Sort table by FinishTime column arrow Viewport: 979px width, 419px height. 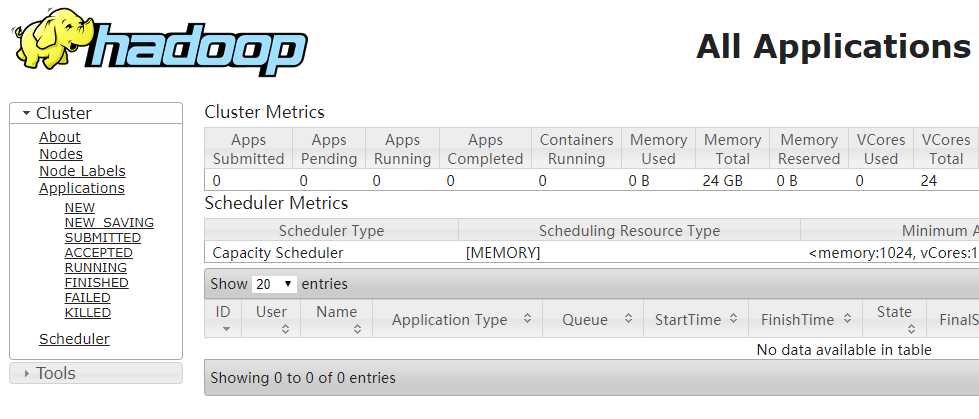click(850, 320)
